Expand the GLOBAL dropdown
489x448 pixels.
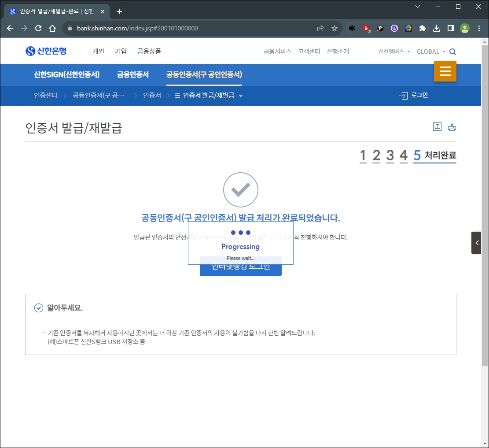[x=431, y=52]
